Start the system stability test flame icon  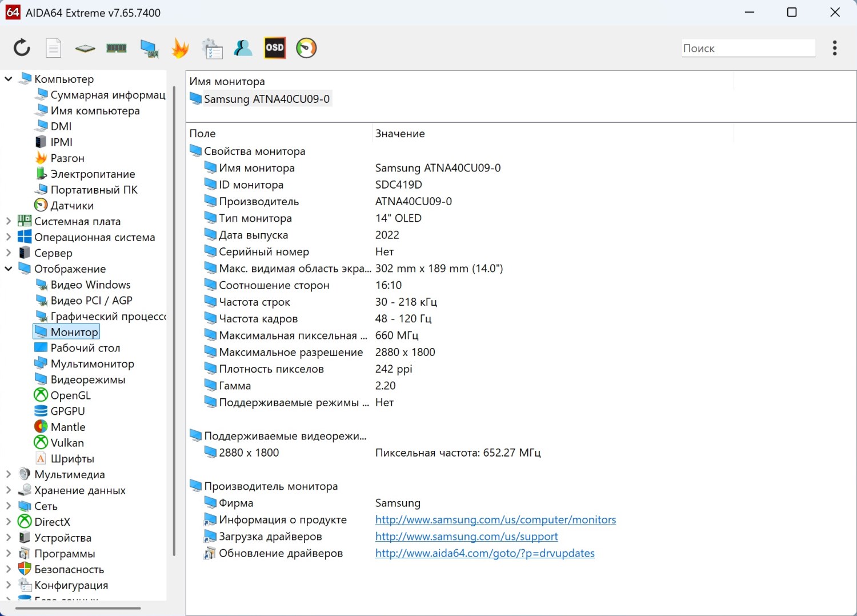tap(180, 48)
